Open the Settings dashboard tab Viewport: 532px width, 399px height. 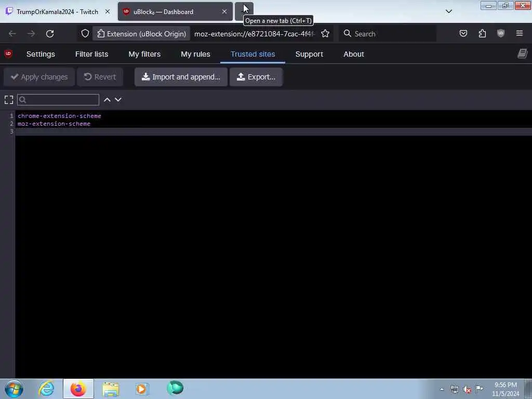click(x=41, y=54)
